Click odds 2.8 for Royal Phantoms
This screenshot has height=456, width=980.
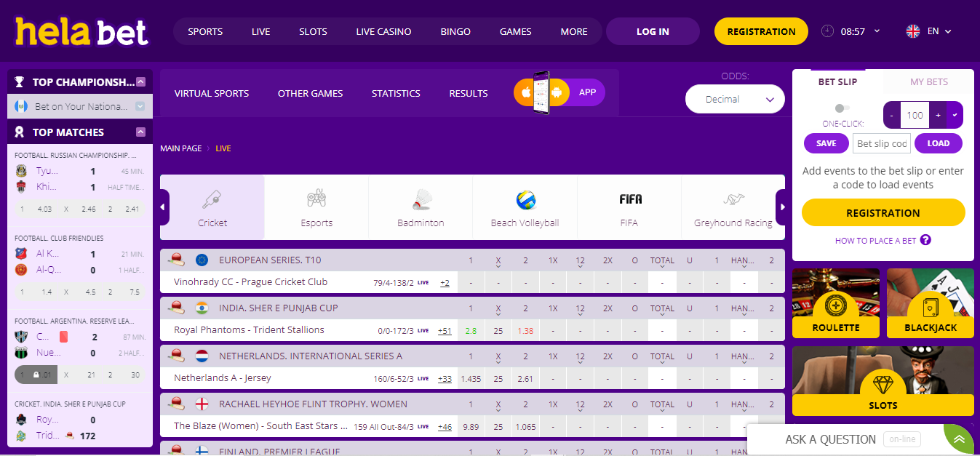click(471, 330)
